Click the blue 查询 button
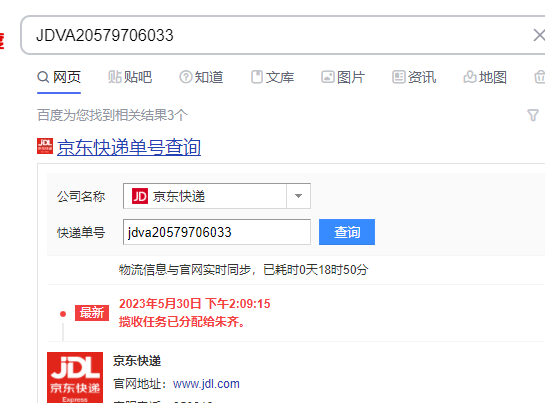This screenshot has width=545, height=403. tap(347, 232)
